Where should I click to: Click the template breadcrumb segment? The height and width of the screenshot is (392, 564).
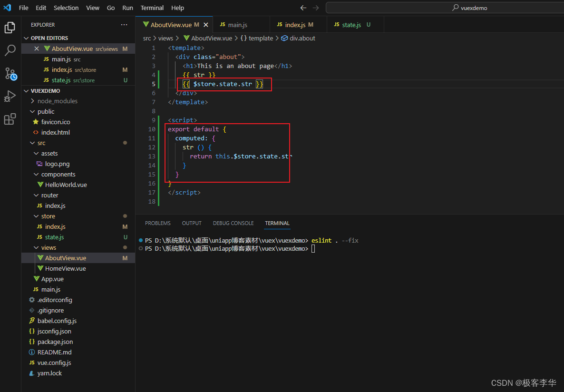261,38
